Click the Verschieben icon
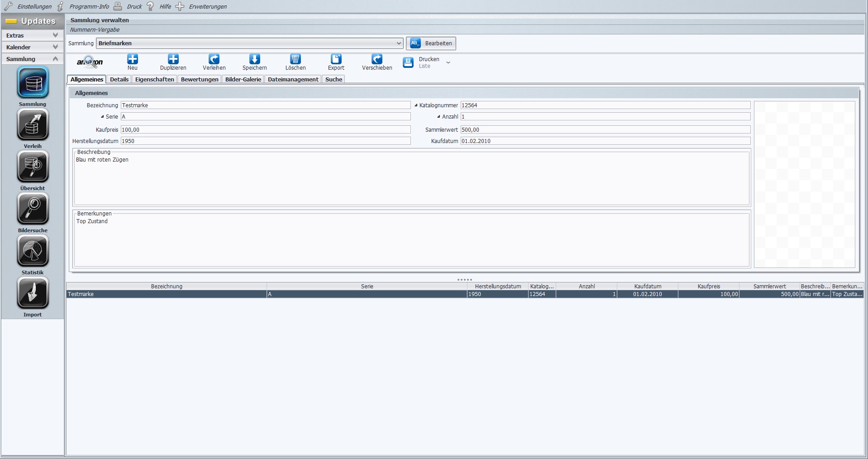The height and width of the screenshot is (459, 868). coord(377,59)
